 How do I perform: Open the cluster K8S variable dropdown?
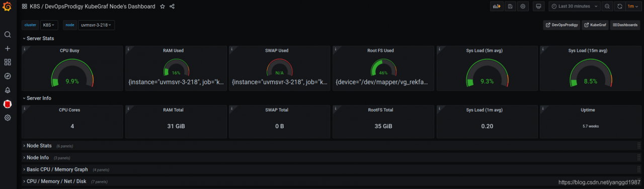click(x=49, y=25)
